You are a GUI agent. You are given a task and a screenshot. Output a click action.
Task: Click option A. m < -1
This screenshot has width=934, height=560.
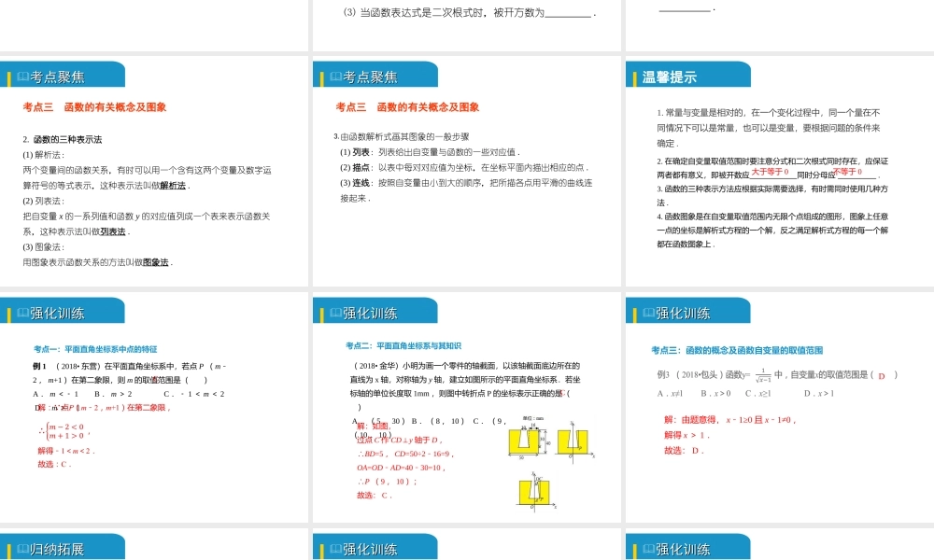pos(55,394)
